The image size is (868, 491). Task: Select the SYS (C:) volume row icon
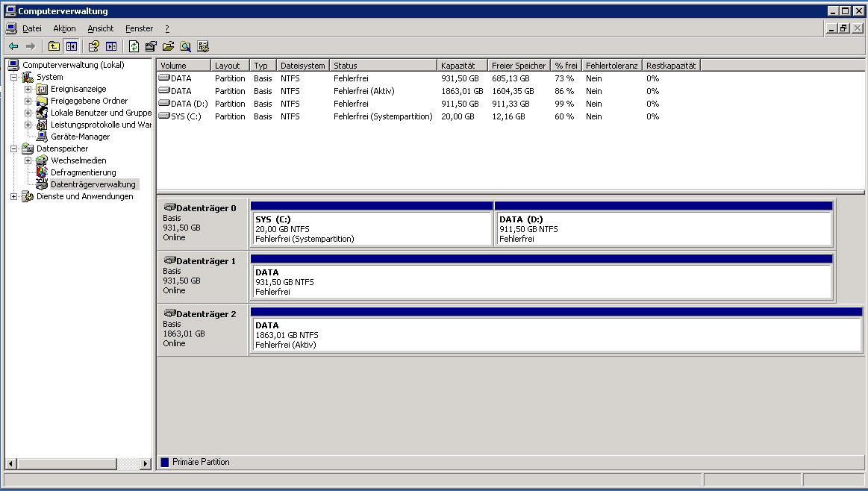[x=164, y=116]
